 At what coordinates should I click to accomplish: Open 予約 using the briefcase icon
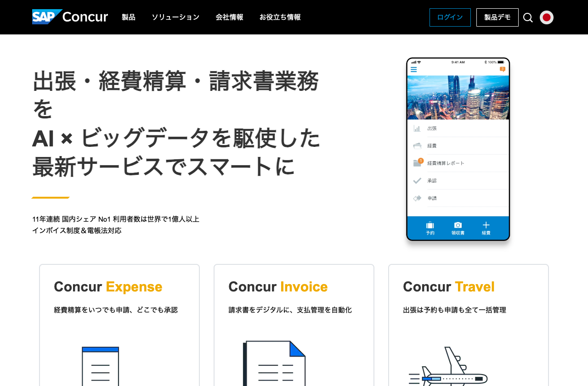[430, 225]
